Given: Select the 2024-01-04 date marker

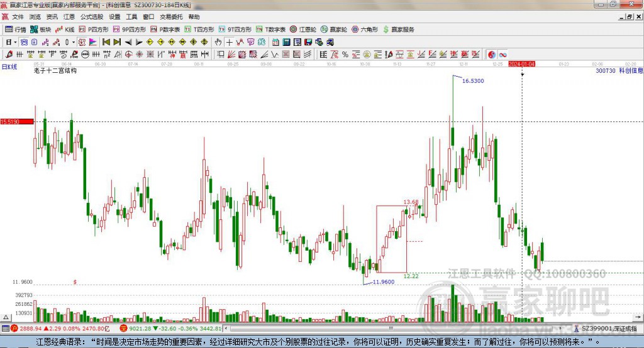Looking at the screenshot, I should 521,64.
